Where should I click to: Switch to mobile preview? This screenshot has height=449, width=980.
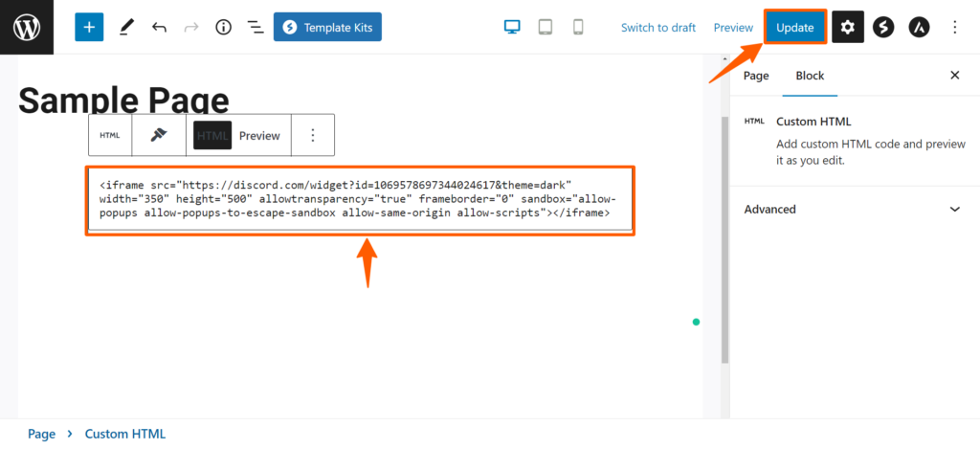pos(578,28)
